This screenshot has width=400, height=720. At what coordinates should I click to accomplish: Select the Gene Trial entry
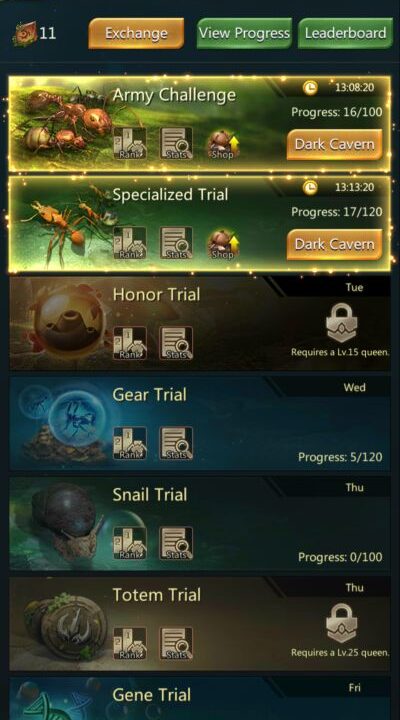[200, 699]
